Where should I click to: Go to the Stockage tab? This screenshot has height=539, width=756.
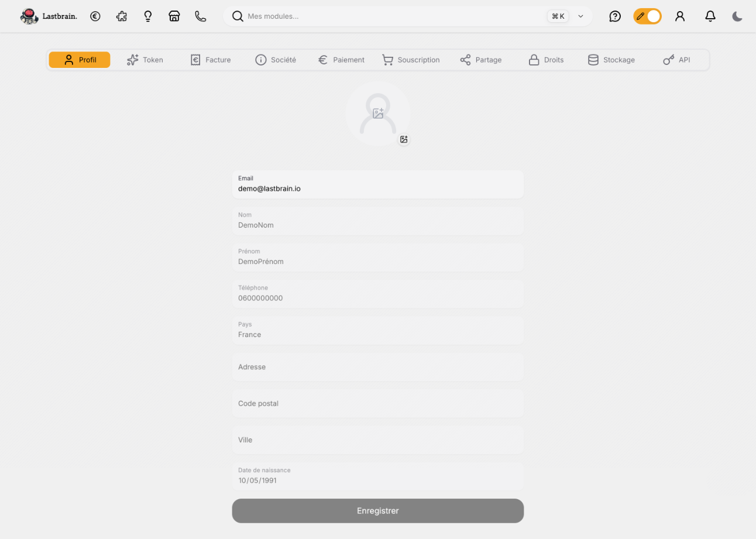coord(611,60)
